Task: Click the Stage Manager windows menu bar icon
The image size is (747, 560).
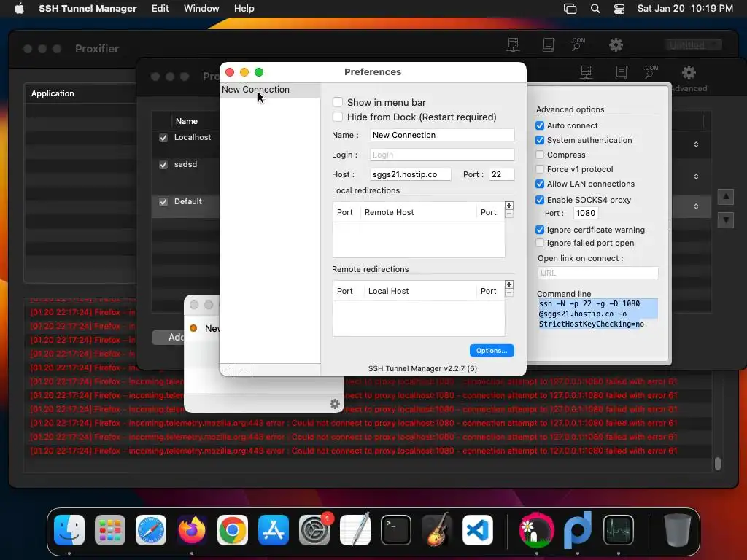Action: 570,8
